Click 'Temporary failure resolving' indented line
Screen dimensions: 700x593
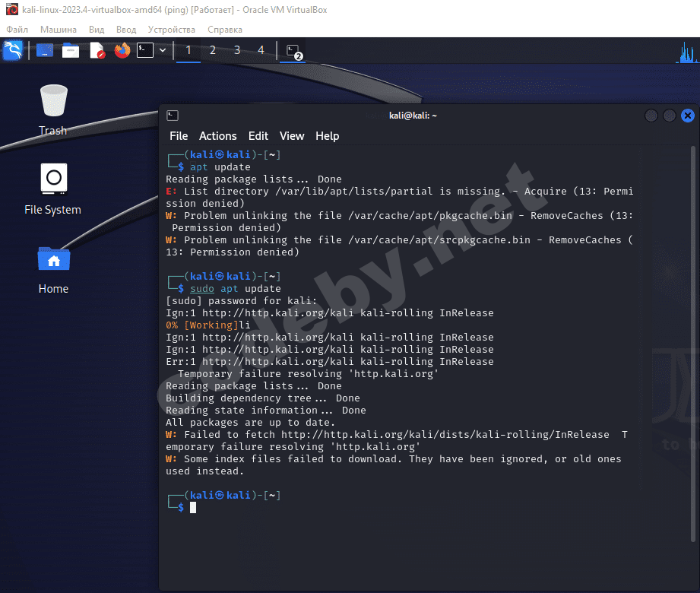tap(308, 374)
